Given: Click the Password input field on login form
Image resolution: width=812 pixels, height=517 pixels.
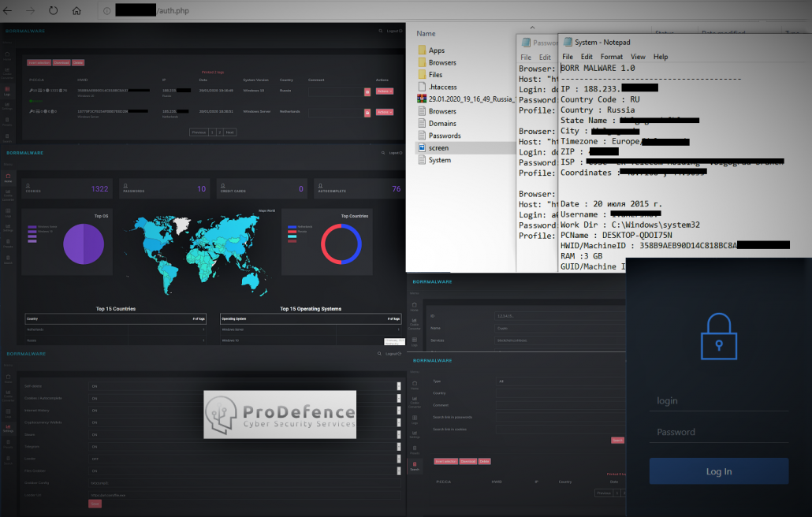Looking at the screenshot, I should coord(719,432).
